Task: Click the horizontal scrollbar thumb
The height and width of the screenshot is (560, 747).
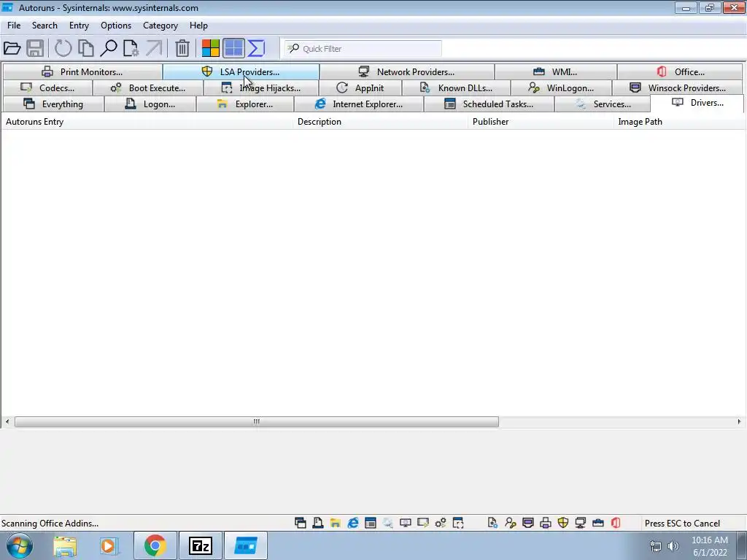Action: coord(257,422)
